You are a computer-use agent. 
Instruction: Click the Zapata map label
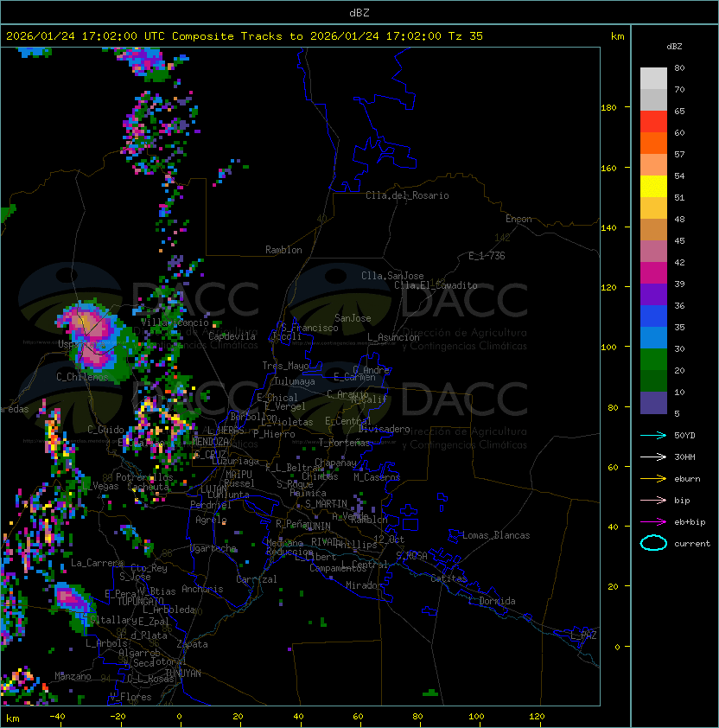192,644
